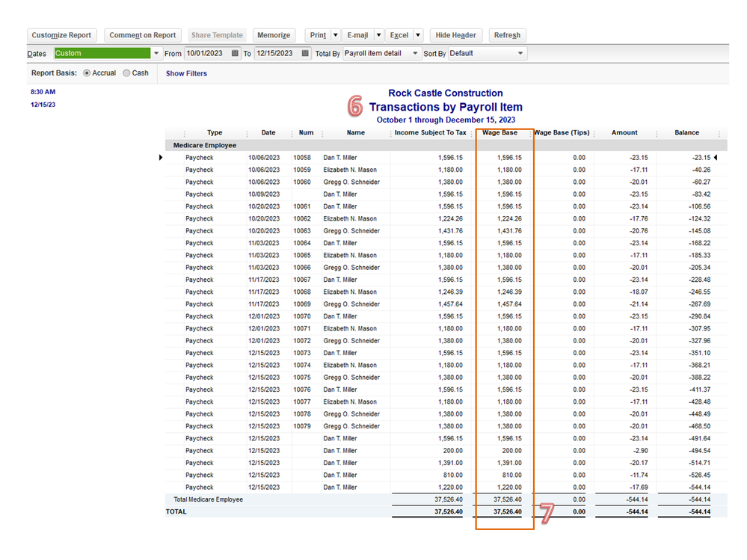Click the arrow marker right of the -23.15 balance
This screenshot has width=747, height=560.
pyautogui.click(x=716, y=158)
